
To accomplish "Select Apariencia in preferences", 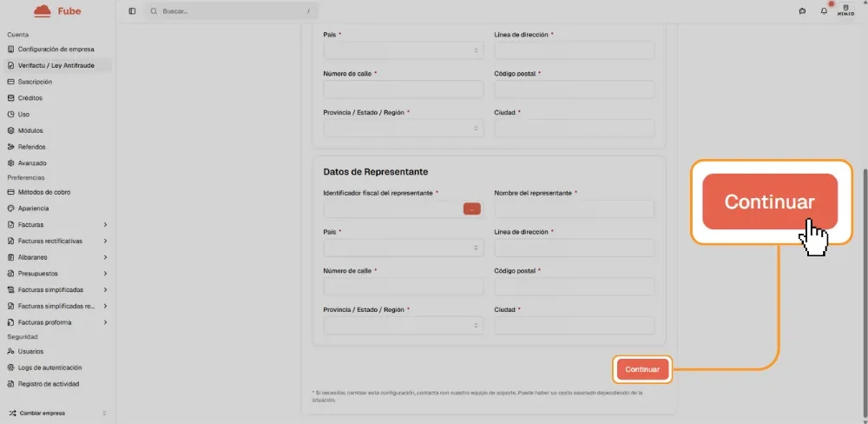I will pyautogui.click(x=33, y=209).
